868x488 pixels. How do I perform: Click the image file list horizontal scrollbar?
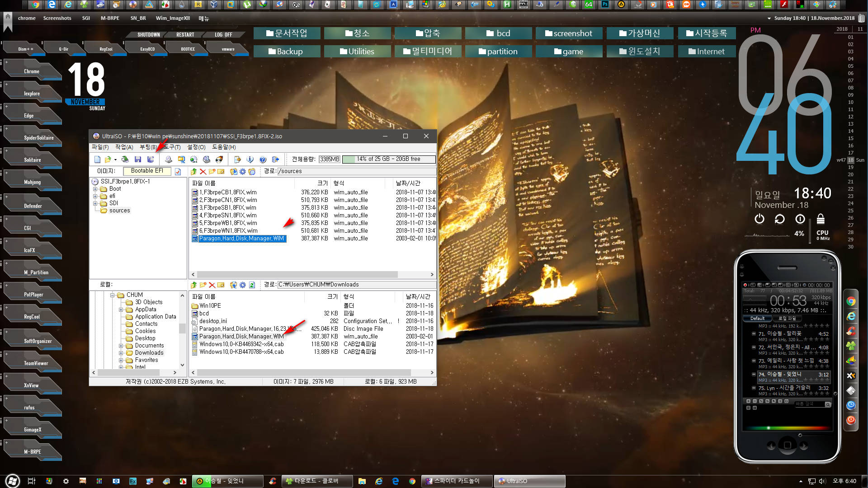click(297, 275)
